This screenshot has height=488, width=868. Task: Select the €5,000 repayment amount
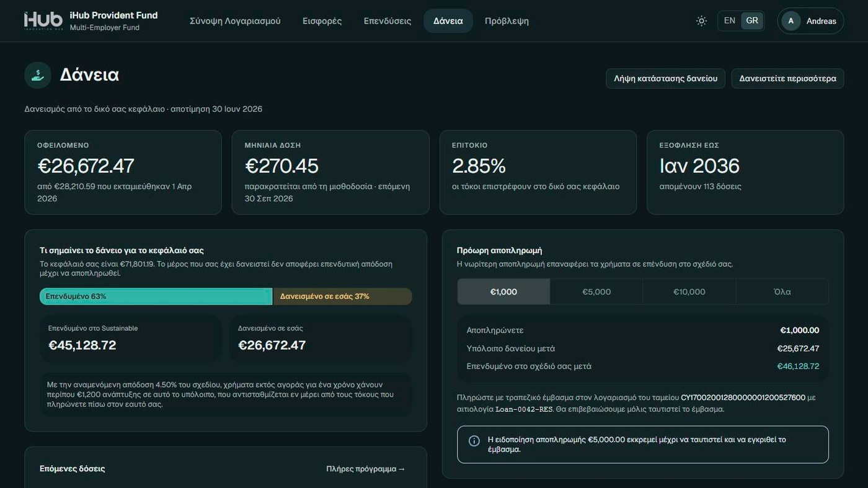(x=596, y=291)
